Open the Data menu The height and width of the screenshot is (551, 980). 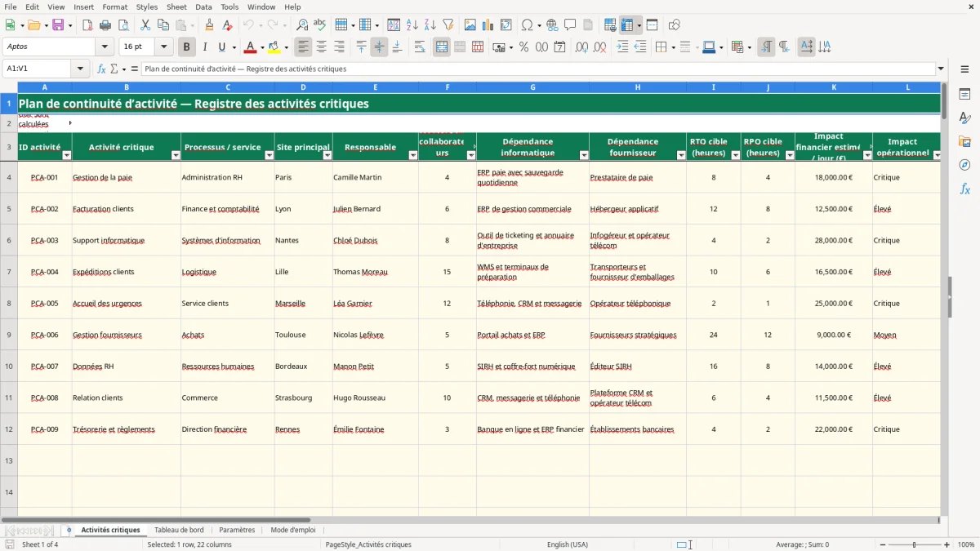[203, 7]
